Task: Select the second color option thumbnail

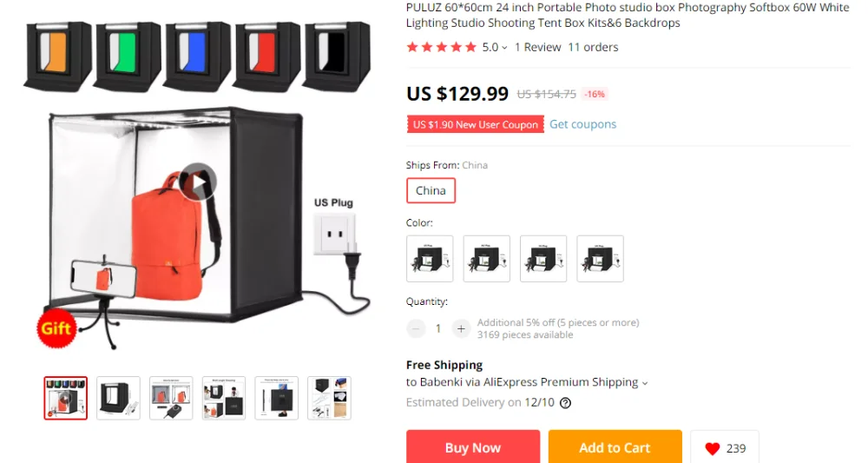Action: point(487,259)
